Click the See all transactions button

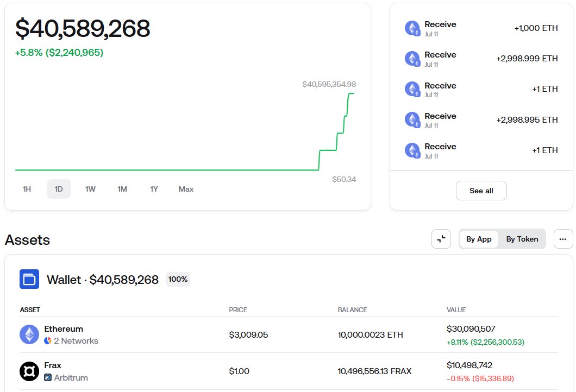pyautogui.click(x=481, y=191)
